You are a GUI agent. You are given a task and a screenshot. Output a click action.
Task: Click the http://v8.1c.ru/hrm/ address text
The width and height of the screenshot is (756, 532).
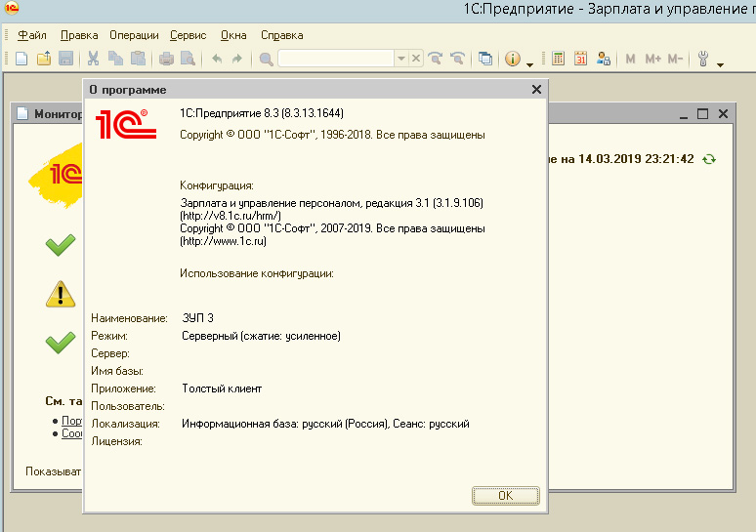[231, 216]
